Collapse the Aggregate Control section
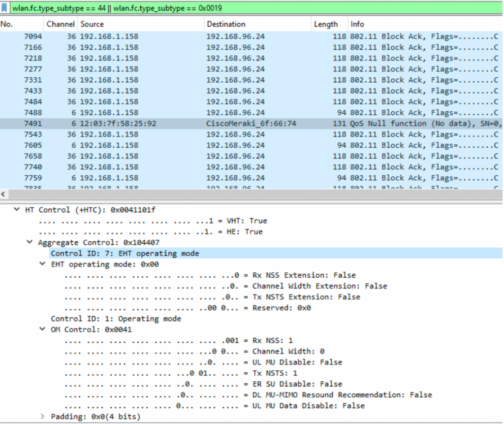 31,242
